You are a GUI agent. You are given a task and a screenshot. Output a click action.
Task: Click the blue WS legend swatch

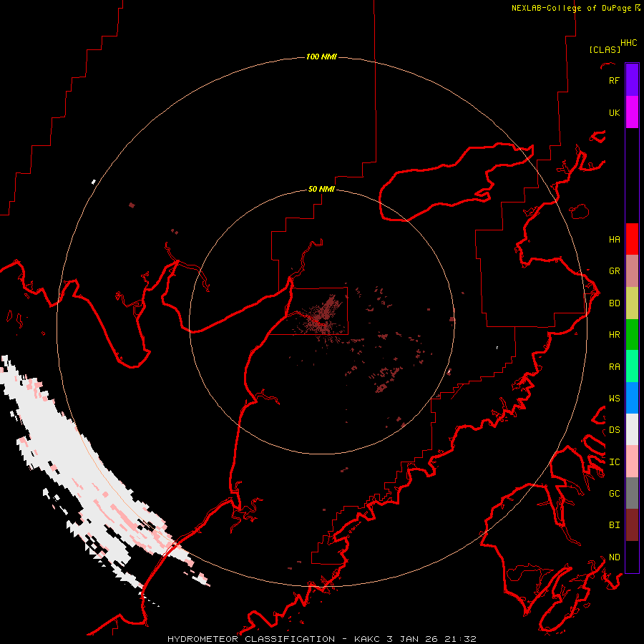tap(632, 398)
